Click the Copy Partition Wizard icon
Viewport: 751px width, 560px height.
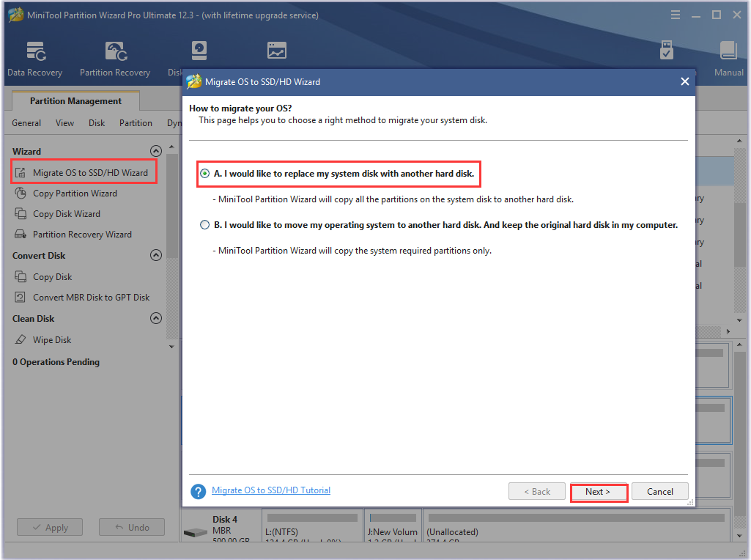(x=21, y=194)
